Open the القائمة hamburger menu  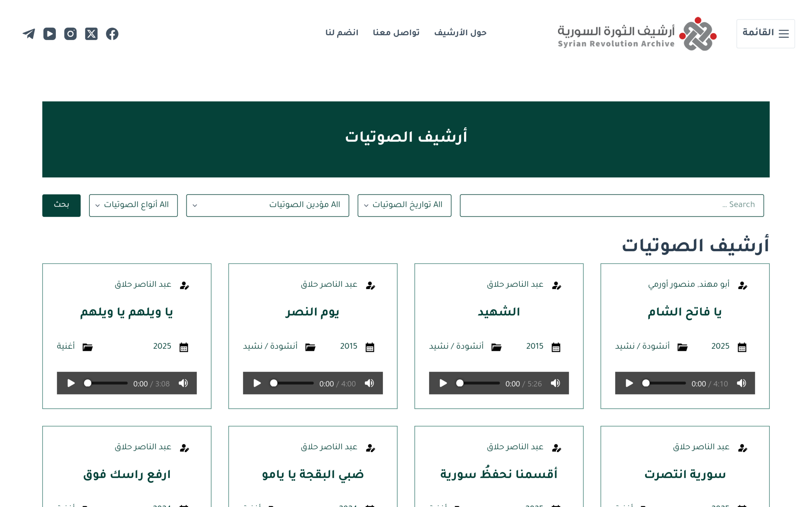(765, 34)
